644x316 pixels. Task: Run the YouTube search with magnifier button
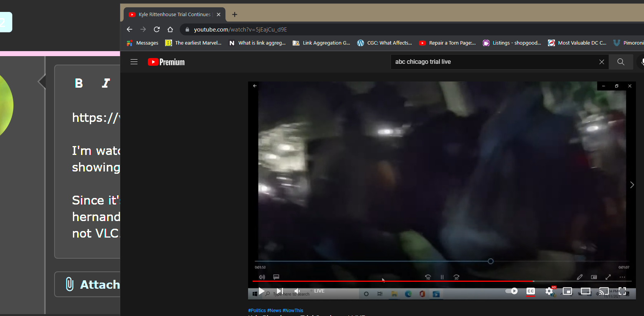pyautogui.click(x=621, y=62)
